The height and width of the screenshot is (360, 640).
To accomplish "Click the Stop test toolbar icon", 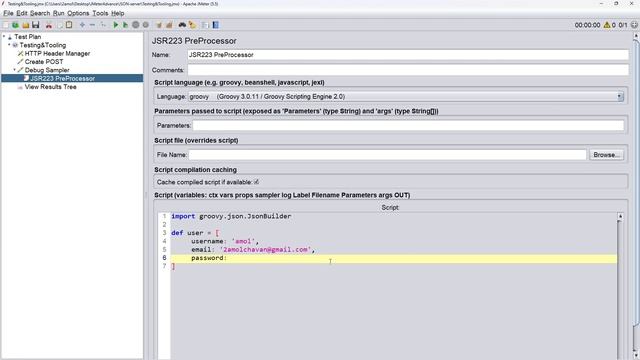I will [136, 25].
